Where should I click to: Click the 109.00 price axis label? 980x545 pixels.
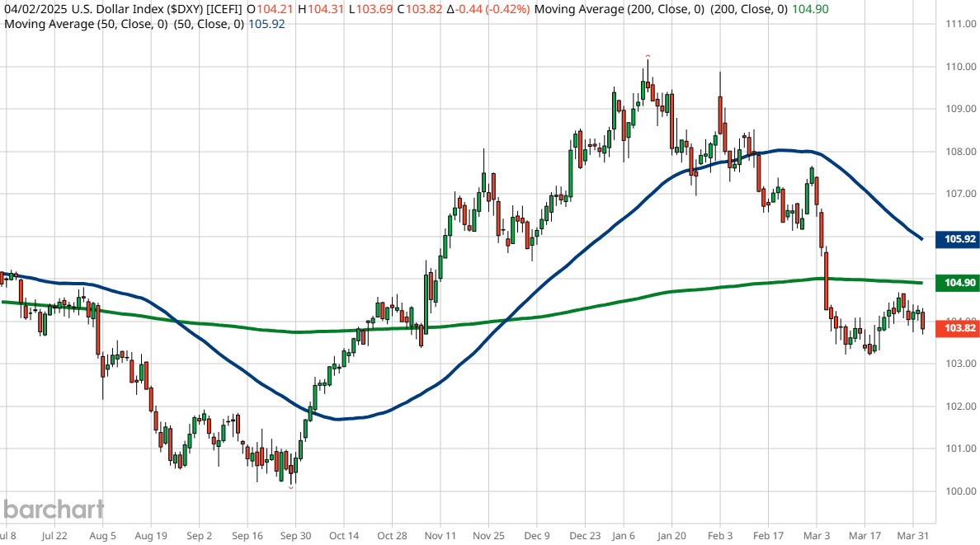(961, 109)
